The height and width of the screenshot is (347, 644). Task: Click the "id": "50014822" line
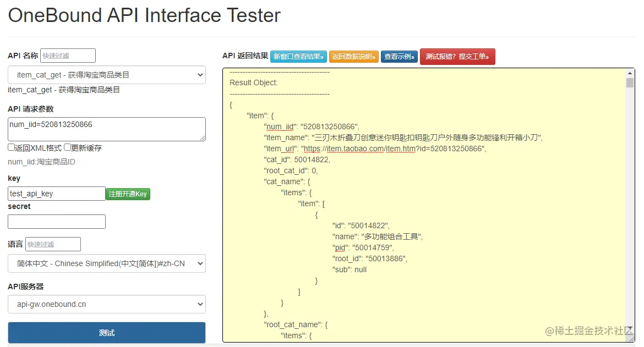coord(361,225)
